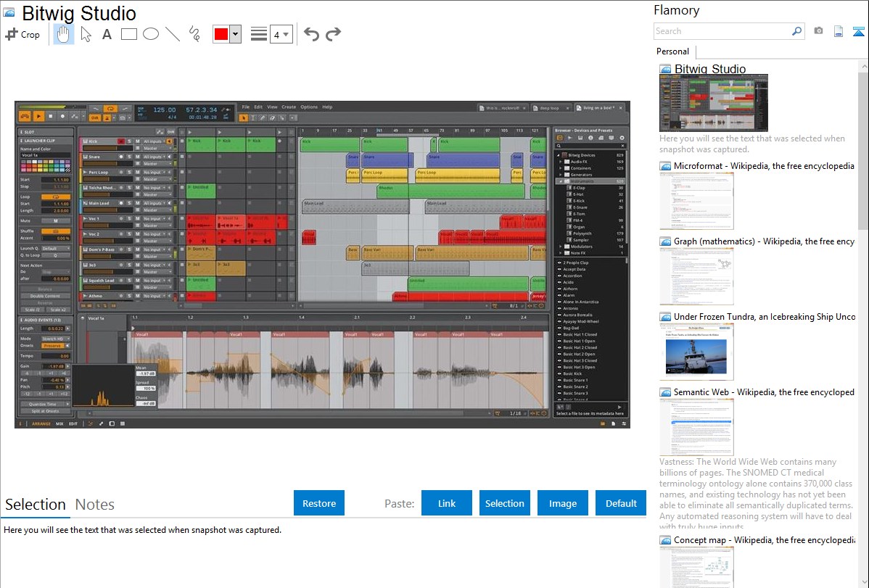This screenshot has width=869, height=588.
Task: Toggle the transport loop button in Bitwig
Action: 110,109
